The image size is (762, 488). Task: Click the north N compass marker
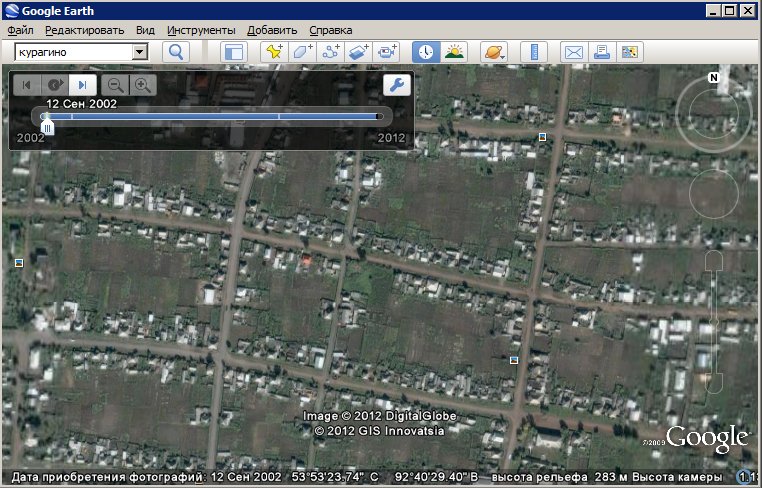click(714, 78)
